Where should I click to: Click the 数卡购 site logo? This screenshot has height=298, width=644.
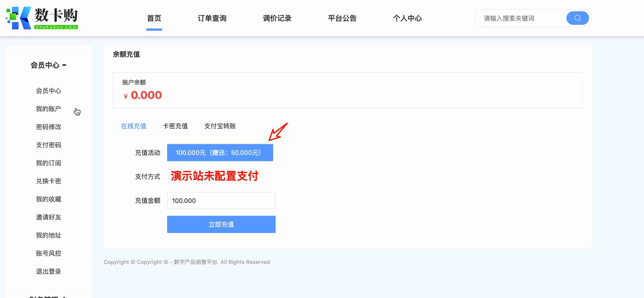(x=42, y=18)
